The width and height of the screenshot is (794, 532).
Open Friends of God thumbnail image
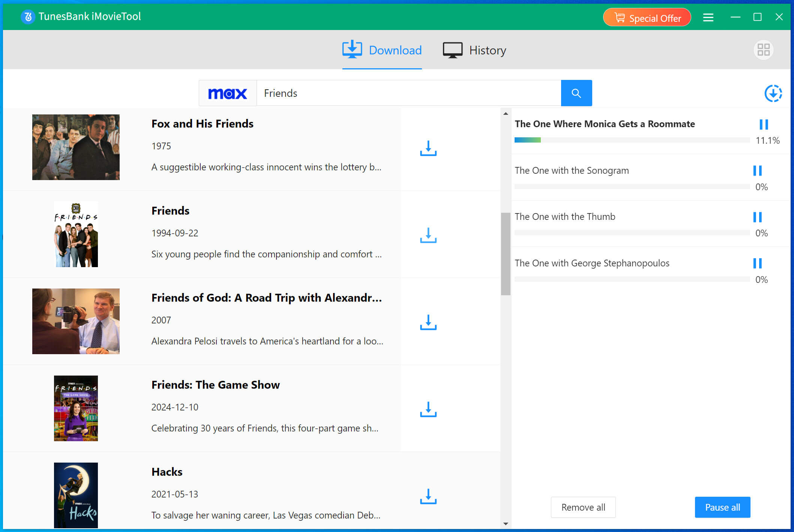click(x=76, y=321)
